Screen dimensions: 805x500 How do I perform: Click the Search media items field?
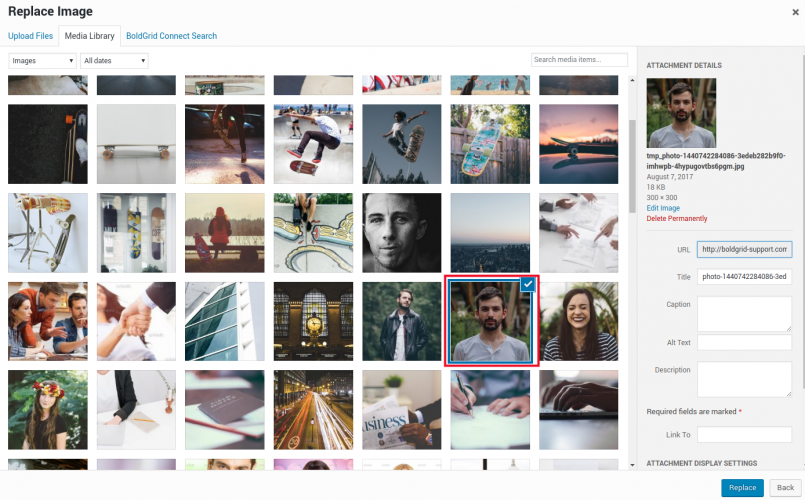[579, 60]
